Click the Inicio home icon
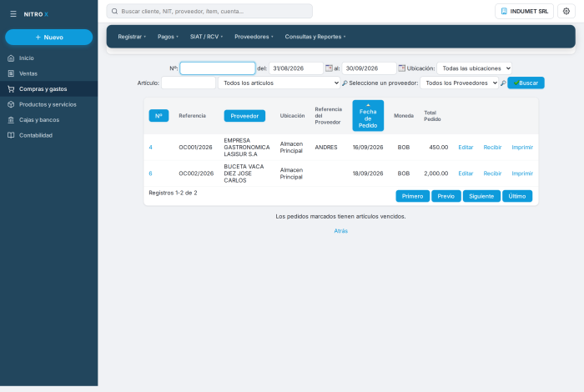The image size is (584, 392). tap(11, 58)
